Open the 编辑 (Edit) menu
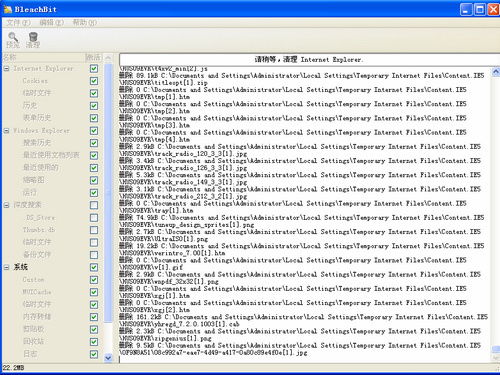The image size is (500, 375). click(51, 22)
